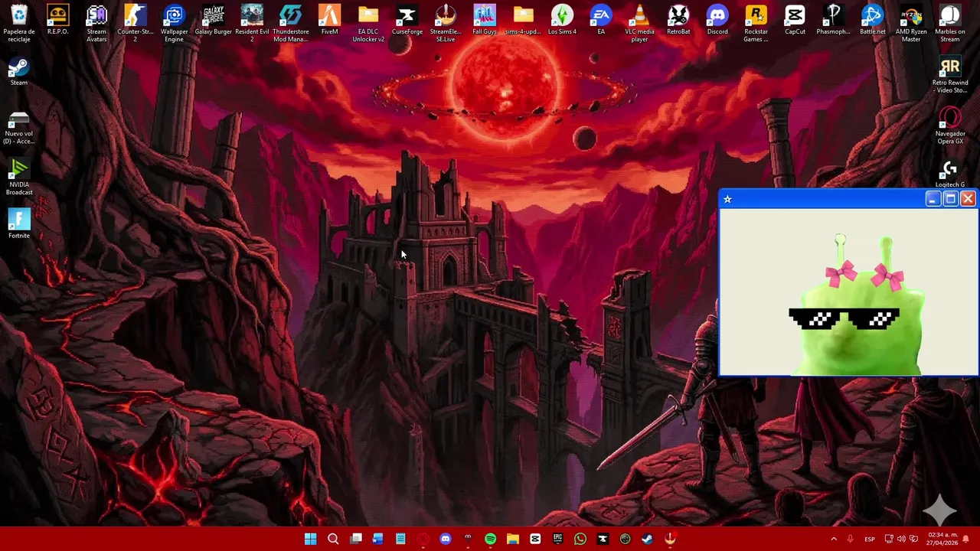Show hidden system tray icons
The height and width of the screenshot is (551, 980).
tap(834, 540)
